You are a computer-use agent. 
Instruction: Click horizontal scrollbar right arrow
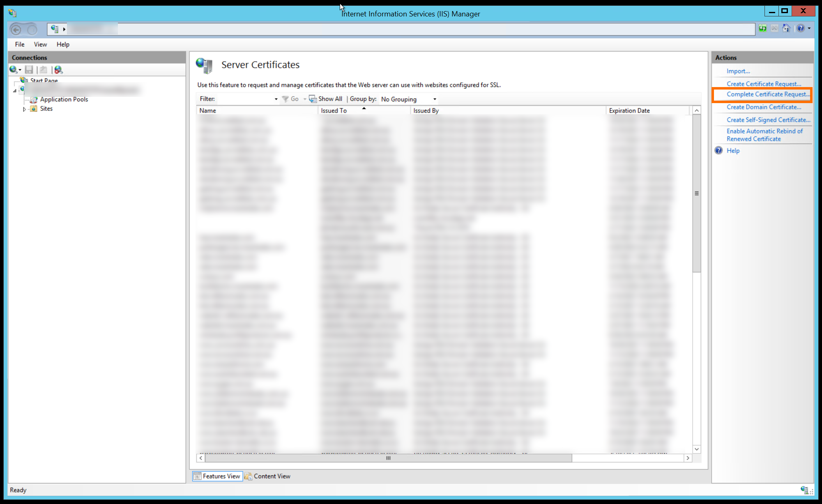[x=688, y=458]
